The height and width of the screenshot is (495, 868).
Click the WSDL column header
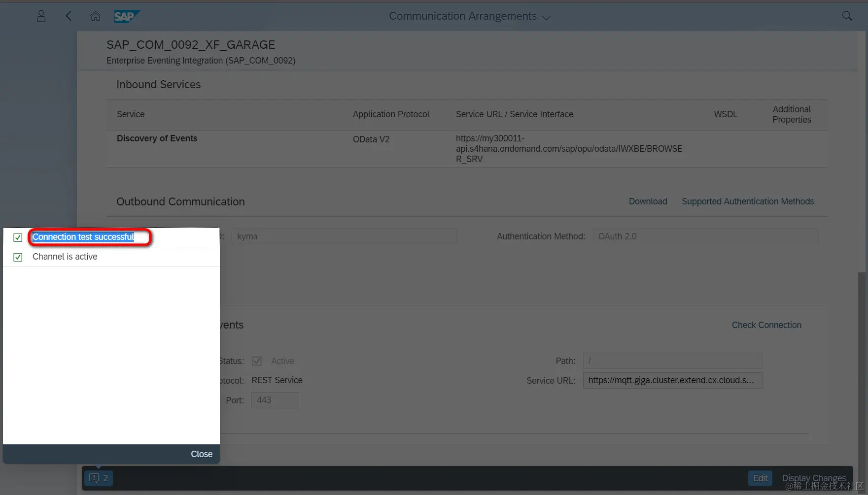[x=726, y=114]
